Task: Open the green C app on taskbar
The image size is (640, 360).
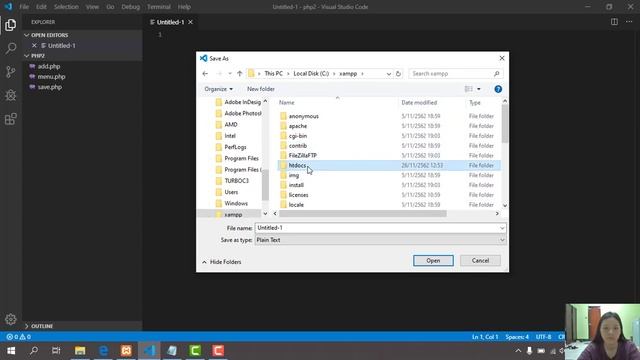Action: (195, 351)
